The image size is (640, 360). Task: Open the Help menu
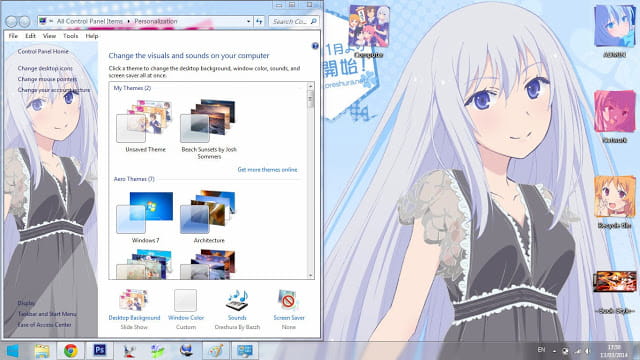(92, 36)
